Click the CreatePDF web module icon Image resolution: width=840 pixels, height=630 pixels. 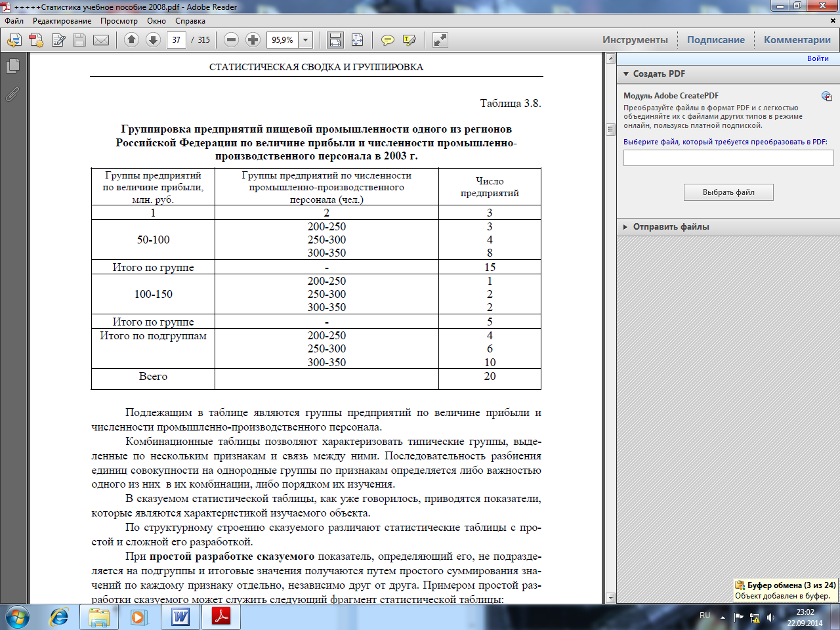point(827,96)
